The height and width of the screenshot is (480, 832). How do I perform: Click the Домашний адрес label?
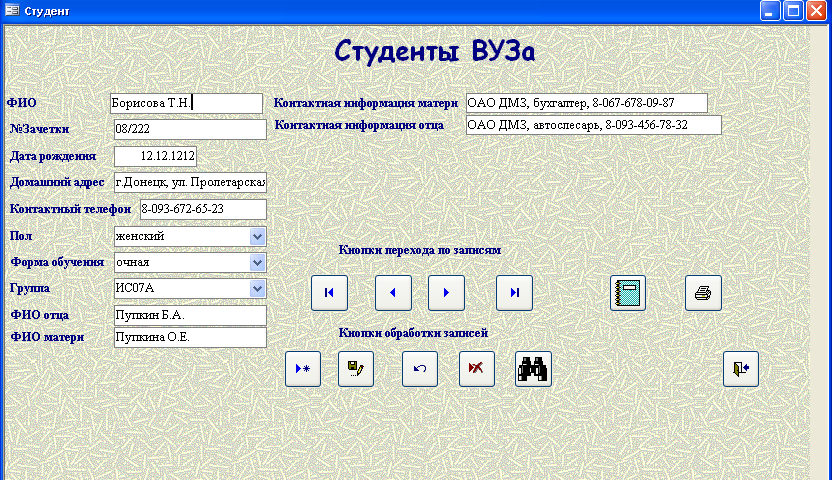(x=57, y=182)
